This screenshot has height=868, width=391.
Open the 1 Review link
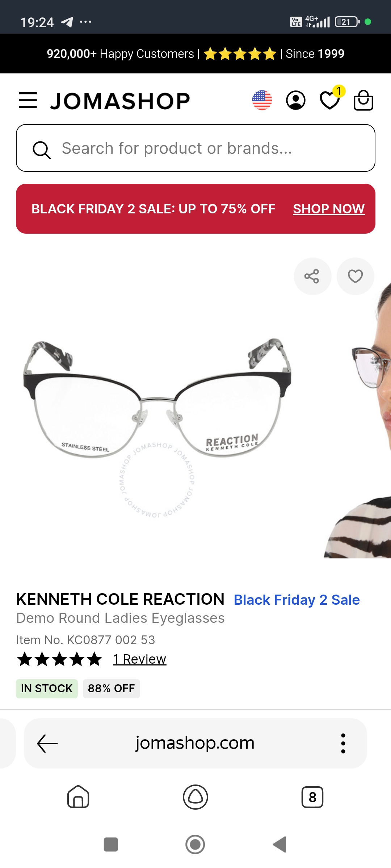tap(139, 659)
